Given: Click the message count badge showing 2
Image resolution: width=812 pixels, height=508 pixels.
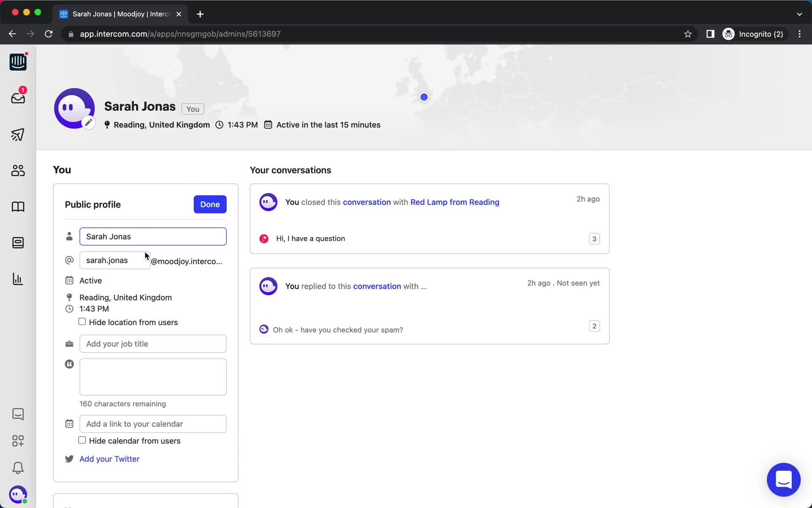Looking at the screenshot, I should (x=594, y=326).
